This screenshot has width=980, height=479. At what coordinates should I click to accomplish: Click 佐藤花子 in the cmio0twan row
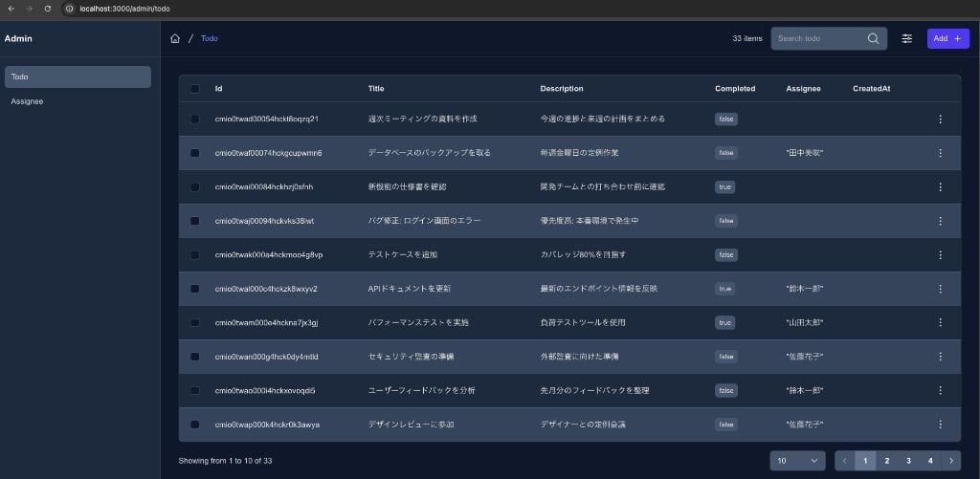804,356
